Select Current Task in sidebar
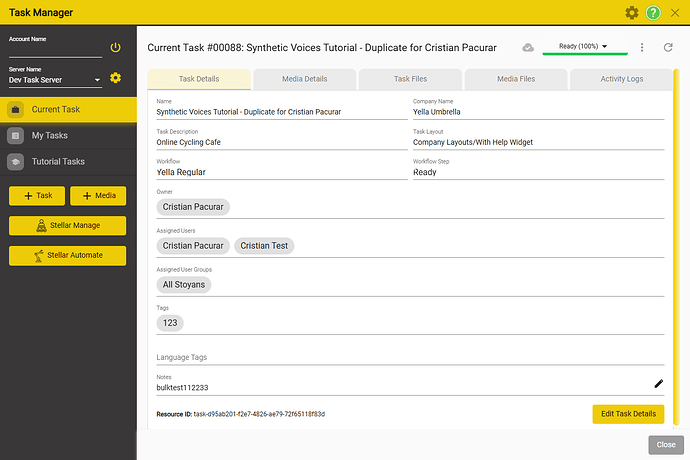 (68, 109)
